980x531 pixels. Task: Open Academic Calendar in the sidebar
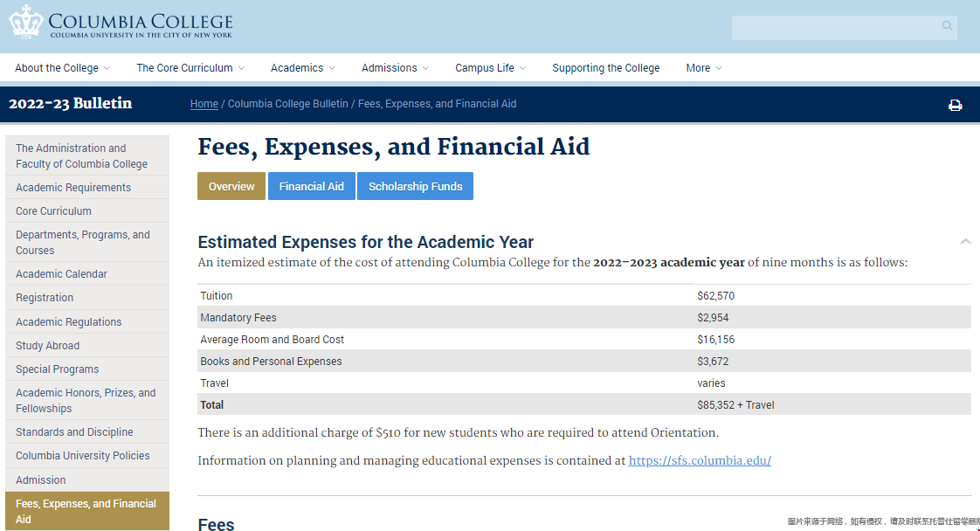pos(61,274)
